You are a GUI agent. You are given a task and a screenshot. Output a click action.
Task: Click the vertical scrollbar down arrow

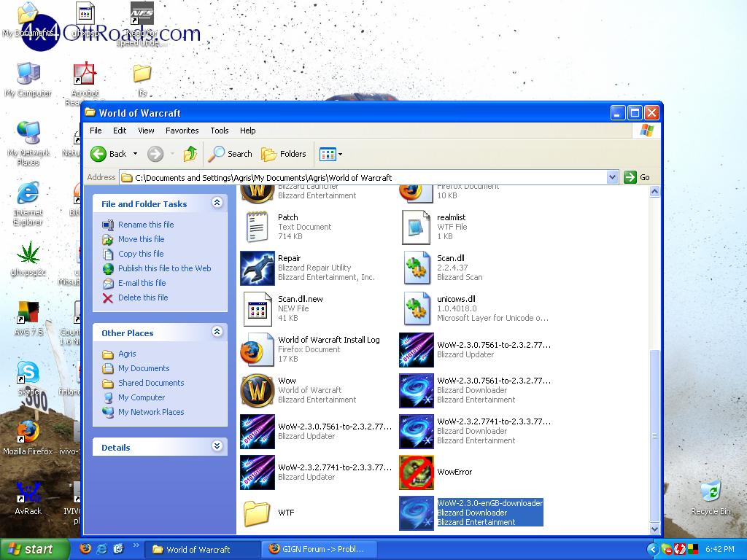(654, 529)
